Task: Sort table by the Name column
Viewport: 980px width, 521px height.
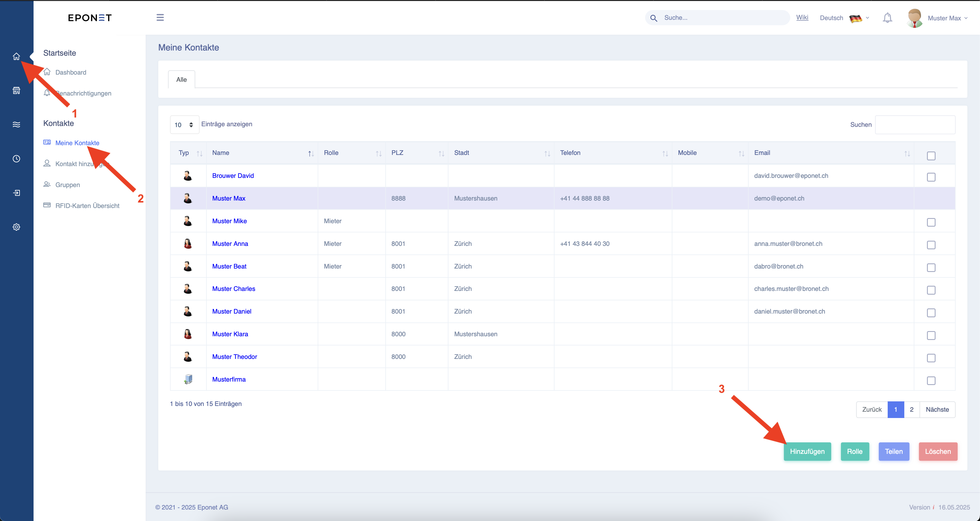Action: pyautogui.click(x=262, y=153)
